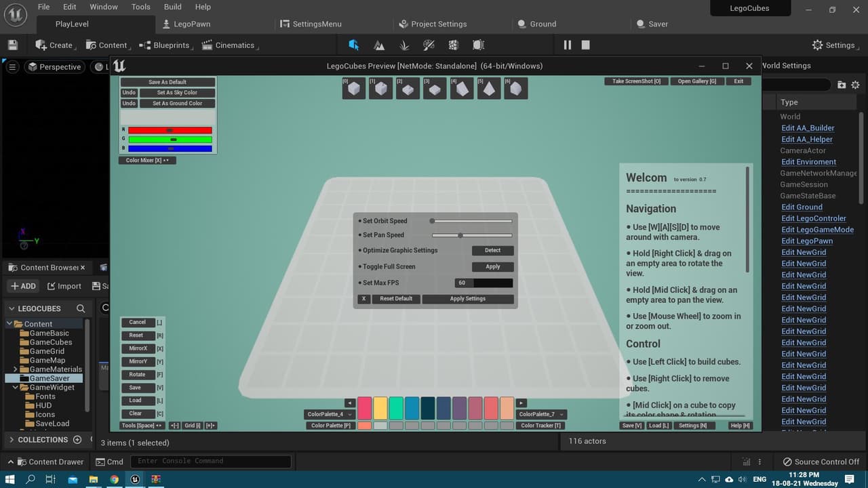This screenshot has width=868, height=488.
Task: Toggle the Color Palette [P] panel
Action: coord(331,426)
